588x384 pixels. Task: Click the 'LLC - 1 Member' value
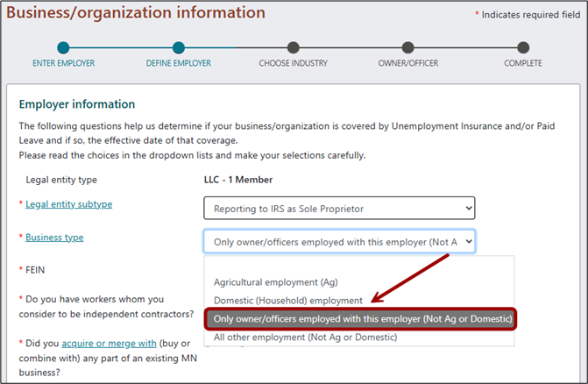click(238, 180)
